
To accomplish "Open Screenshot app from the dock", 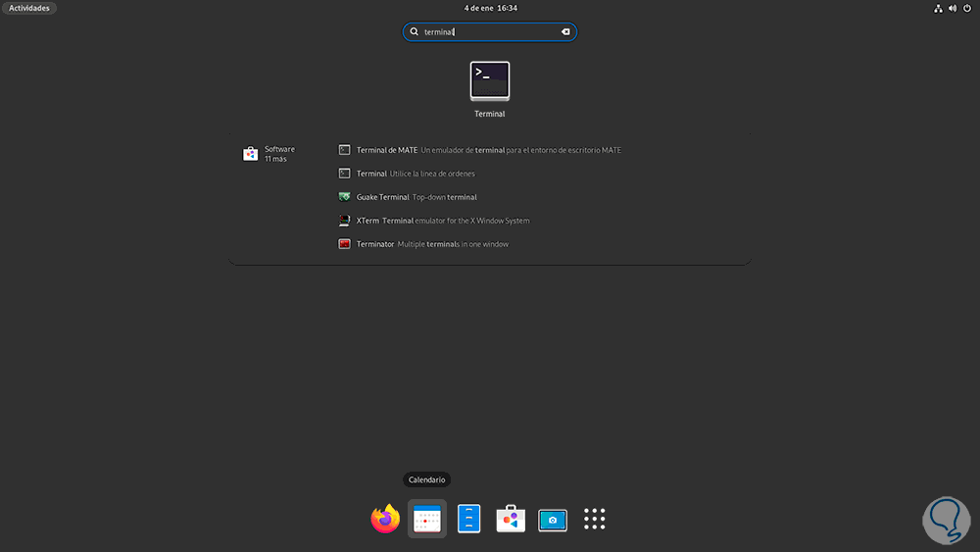I will coord(553,520).
